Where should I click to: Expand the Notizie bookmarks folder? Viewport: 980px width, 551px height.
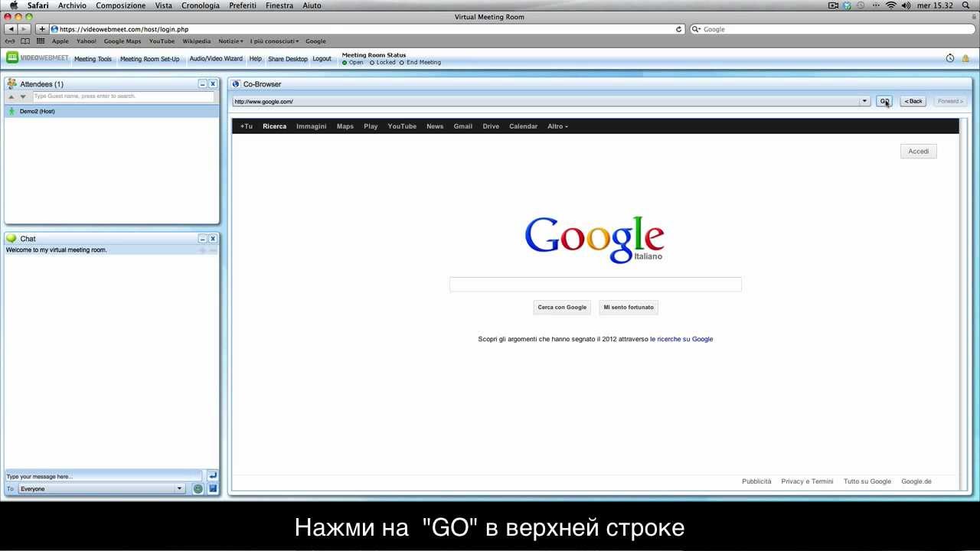pyautogui.click(x=230, y=41)
